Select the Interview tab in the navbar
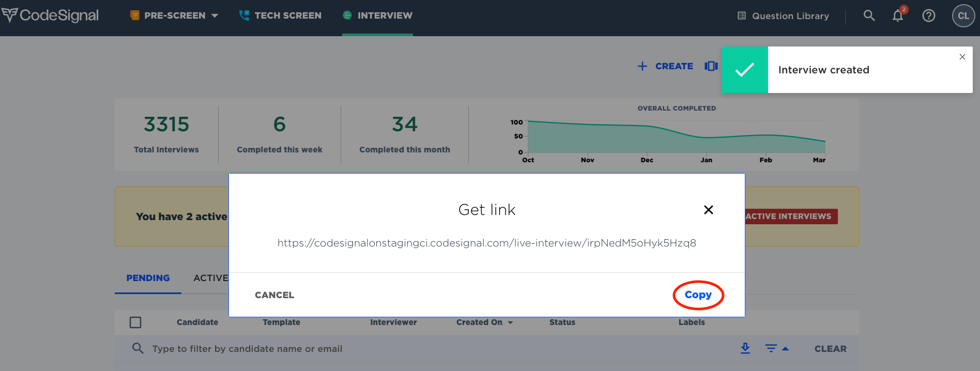The image size is (980, 371). [378, 16]
